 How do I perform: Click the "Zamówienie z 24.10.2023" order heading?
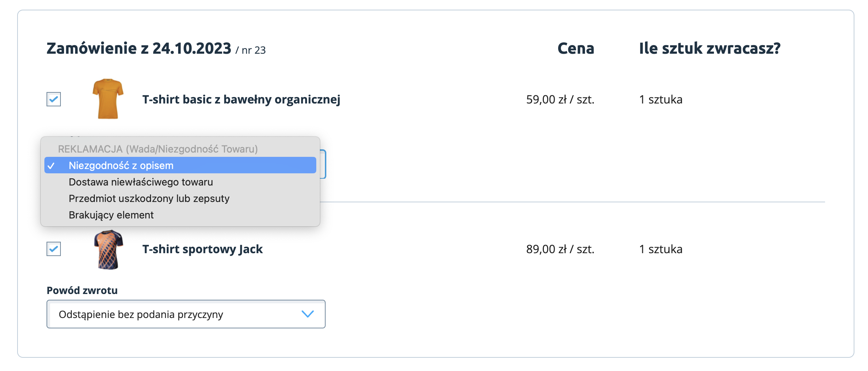click(x=139, y=48)
